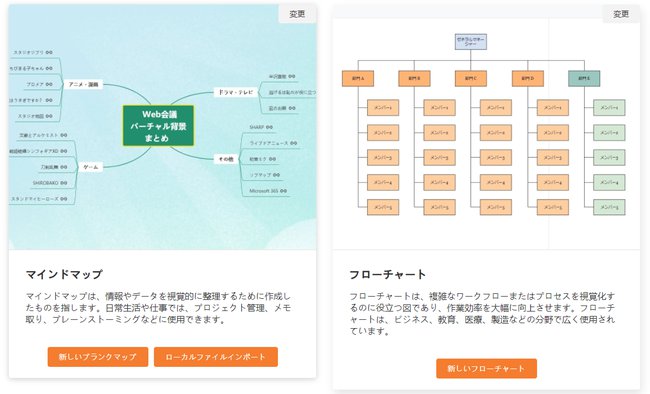Click the スタジオジブリ leaf node
Viewport: 650px width, 394px height.
click(x=33, y=52)
